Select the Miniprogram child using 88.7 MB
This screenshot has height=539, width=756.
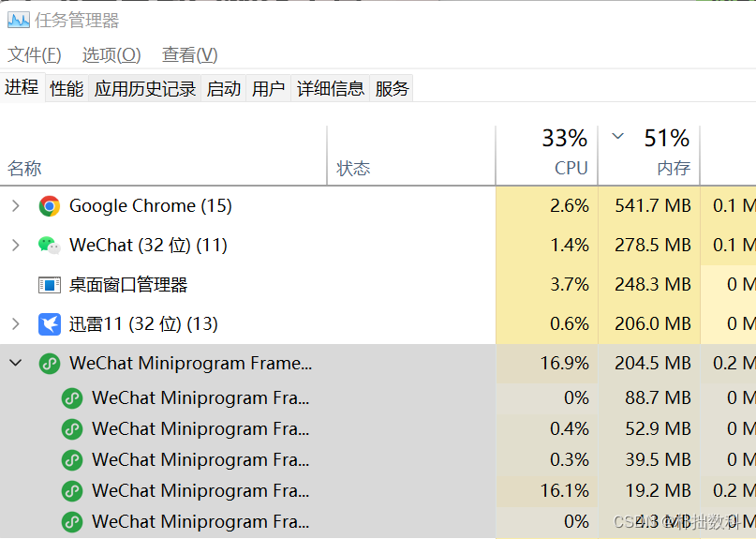[x=72, y=398]
